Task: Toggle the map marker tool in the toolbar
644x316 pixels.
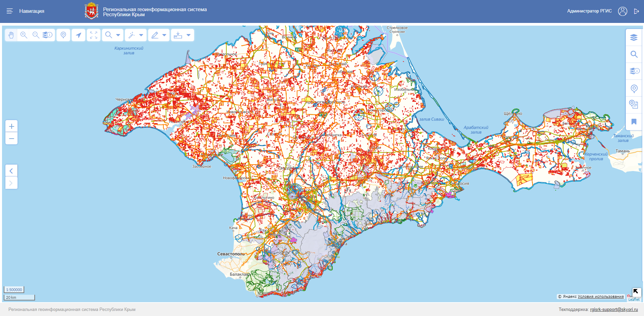Action: 63,35
